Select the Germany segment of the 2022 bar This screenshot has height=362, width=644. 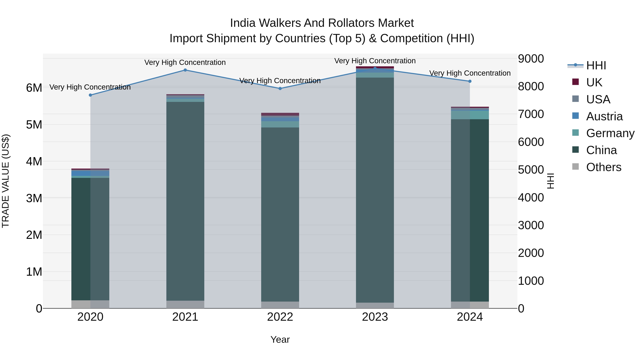click(x=280, y=124)
